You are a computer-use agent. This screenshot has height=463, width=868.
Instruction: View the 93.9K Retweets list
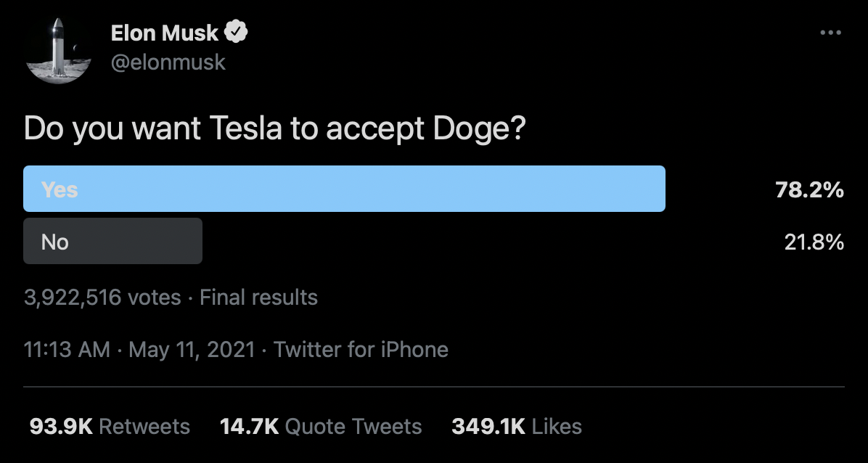(x=110, y=427)
